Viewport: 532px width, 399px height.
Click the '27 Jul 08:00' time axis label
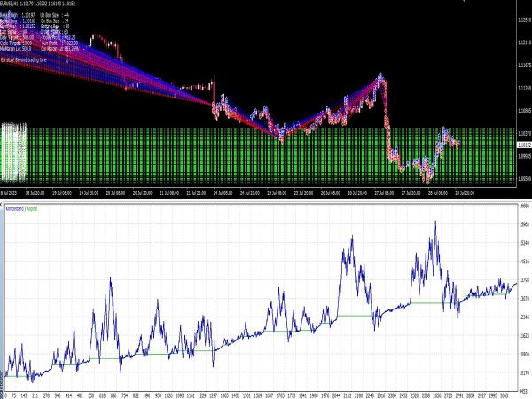click(384, 193)
